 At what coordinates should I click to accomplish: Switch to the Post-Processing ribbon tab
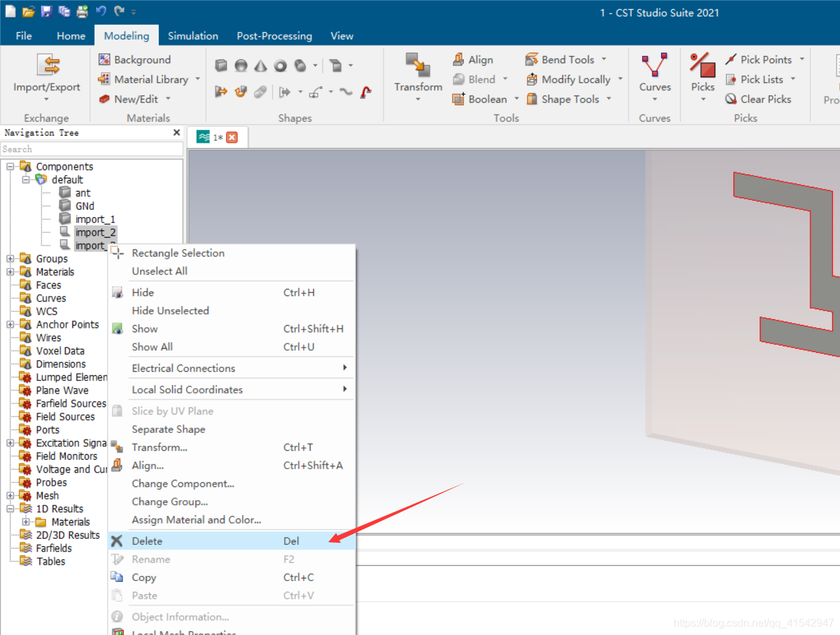click(x=274, y=36)
